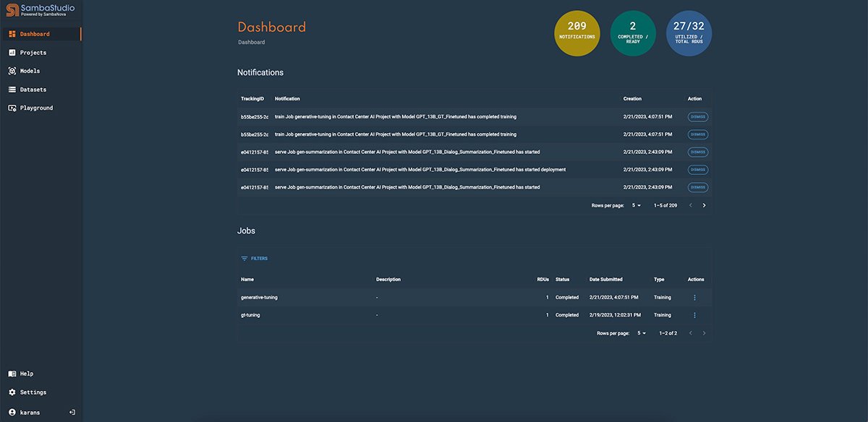Open actions menu for generative-tuning job
This screenshot has height=422, width=868.
pyautogui.click(x=694, y=297)
